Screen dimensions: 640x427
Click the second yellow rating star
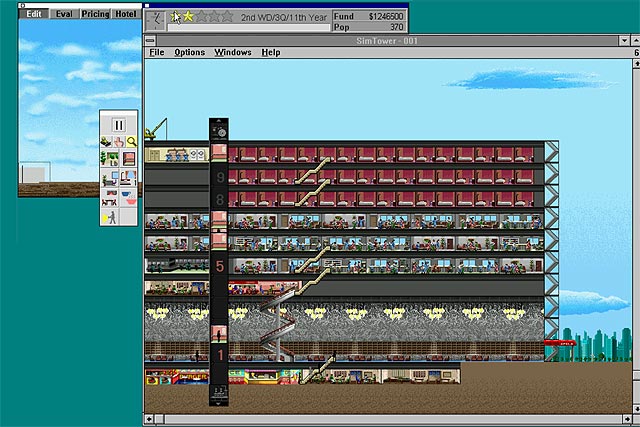click(x=188, y=16)
